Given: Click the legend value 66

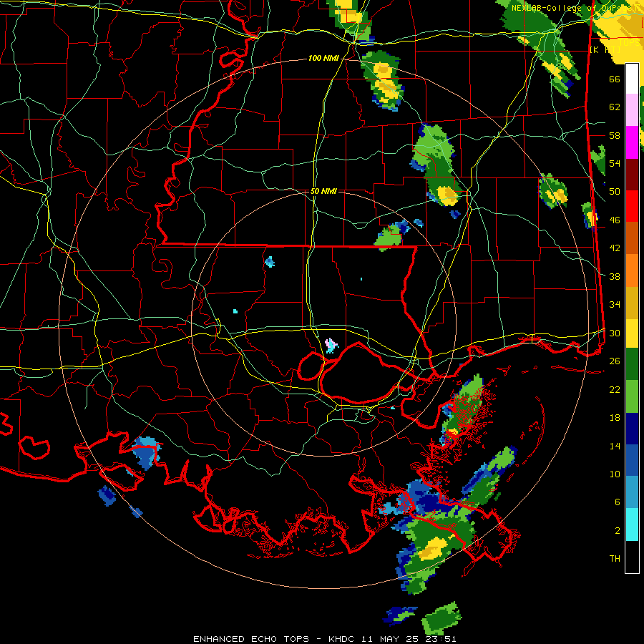Looking at the screenshot, I should pos(615,79).
